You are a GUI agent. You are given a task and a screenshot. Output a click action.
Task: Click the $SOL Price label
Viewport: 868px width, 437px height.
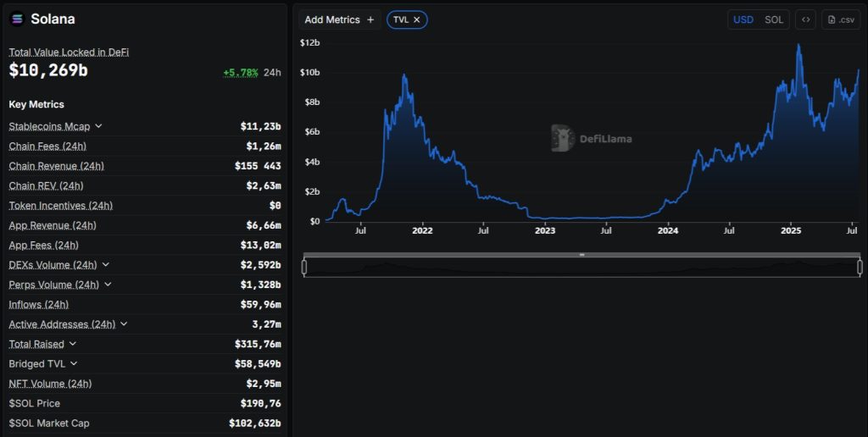pos(34,403)
